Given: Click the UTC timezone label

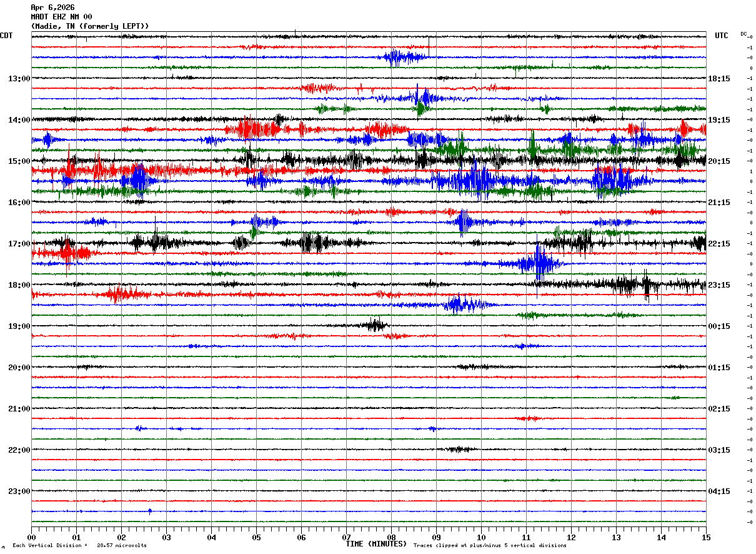Looking at the screenshot, I should tap(721, 36).
